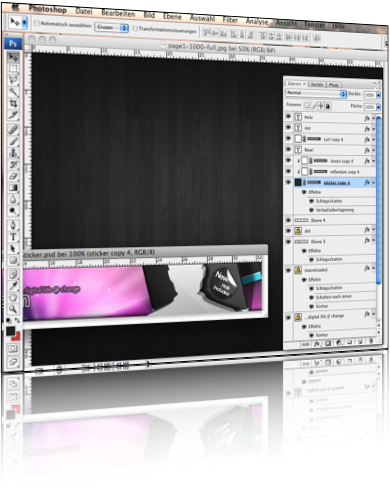
Task: Select the Notes tool
Action: tap(13, 274)
